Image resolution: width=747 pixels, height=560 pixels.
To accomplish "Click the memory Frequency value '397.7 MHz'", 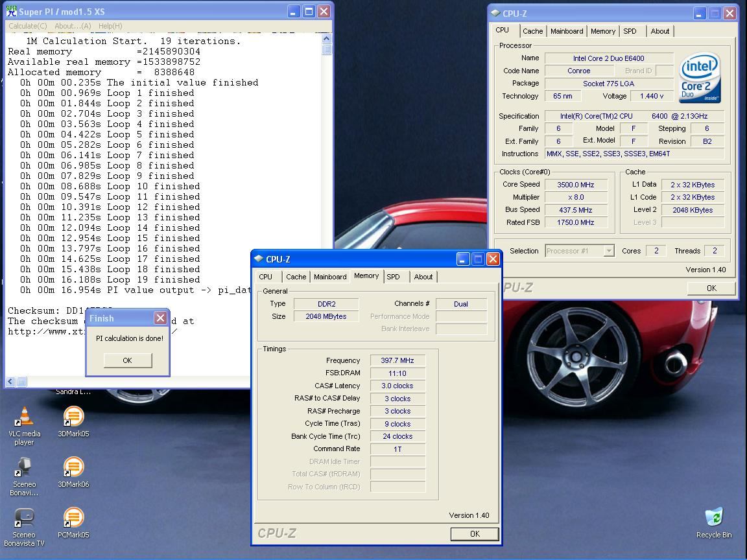I will pos(397,360).
